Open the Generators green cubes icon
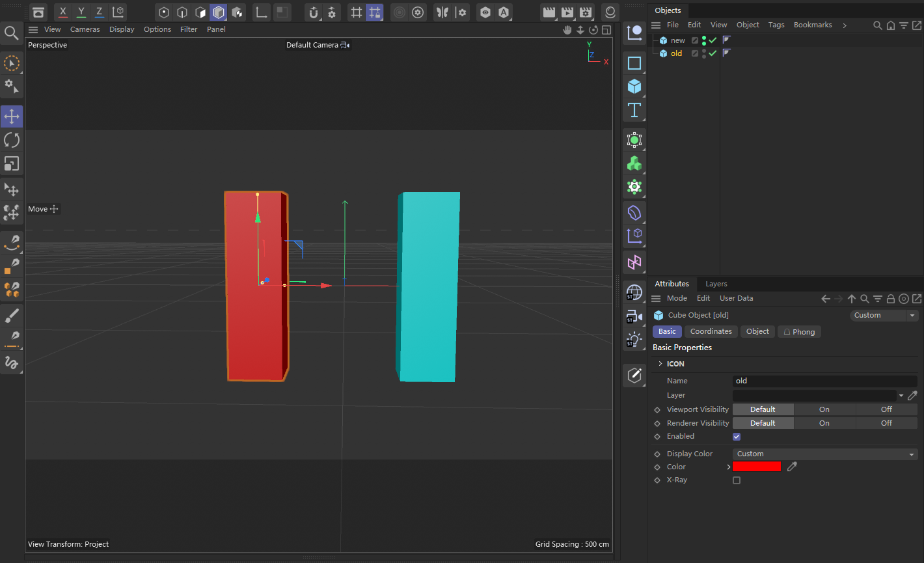Viewport: 924px width, 563px height. pyautogui.click(x=634, y=163)
